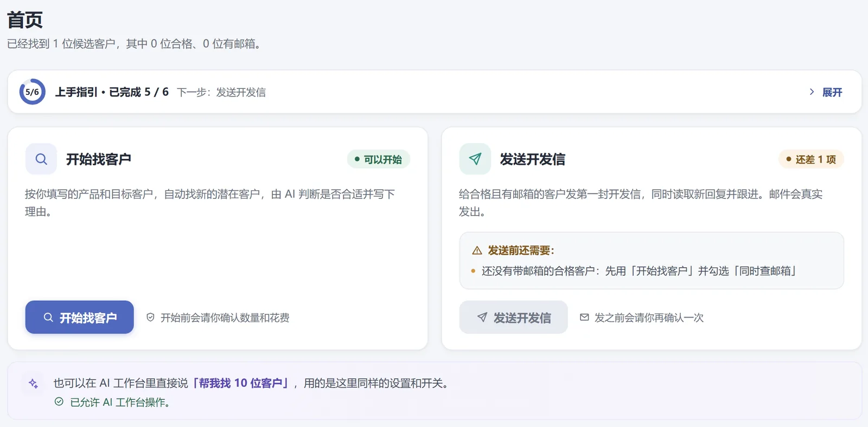Open the 「帮我找 10 位客户」 link
Image resolution: width=868 pixels, height=427 pixels.
click(240, 384)
